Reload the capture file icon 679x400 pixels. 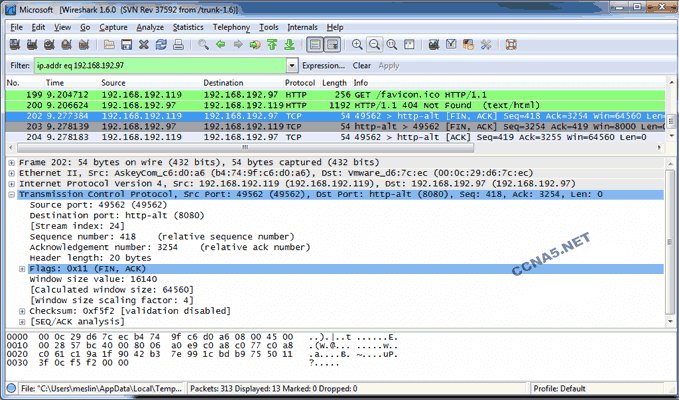point(161,45)
